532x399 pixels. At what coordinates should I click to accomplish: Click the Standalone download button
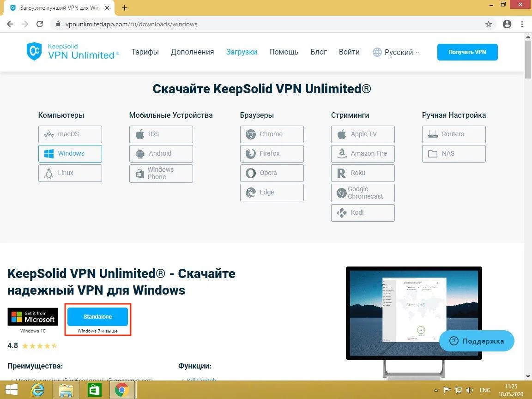point(97,317)
